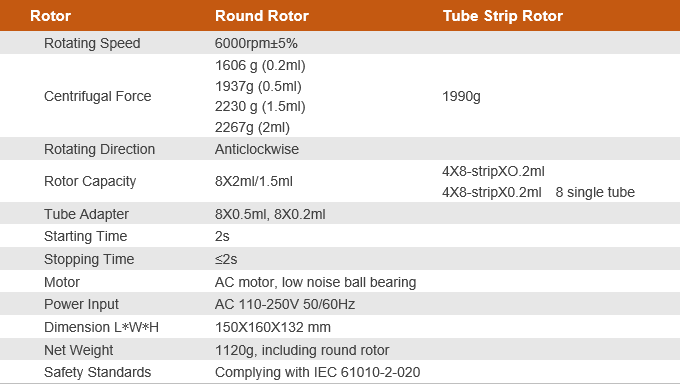Click the Centrifugal Force label
The image size is (680, 384).
pos(98,96)
